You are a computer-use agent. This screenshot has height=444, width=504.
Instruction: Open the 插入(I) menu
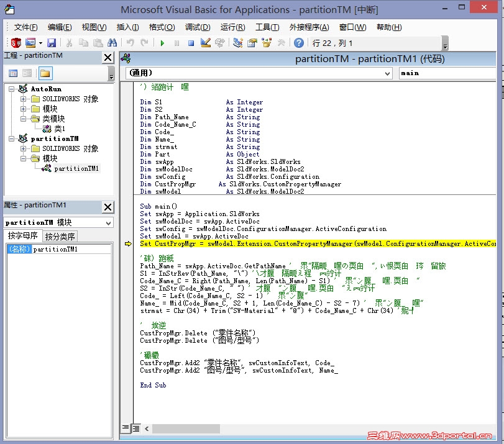[127, 27]
